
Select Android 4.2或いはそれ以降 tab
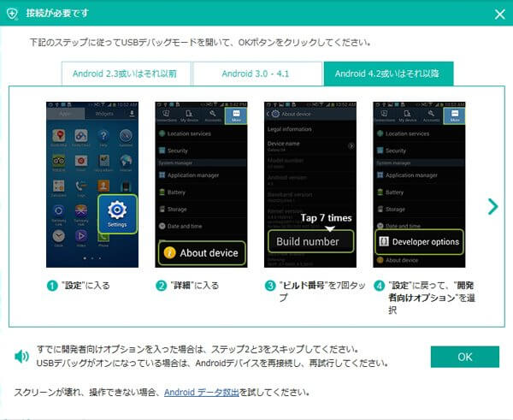(x=388, y=74)
